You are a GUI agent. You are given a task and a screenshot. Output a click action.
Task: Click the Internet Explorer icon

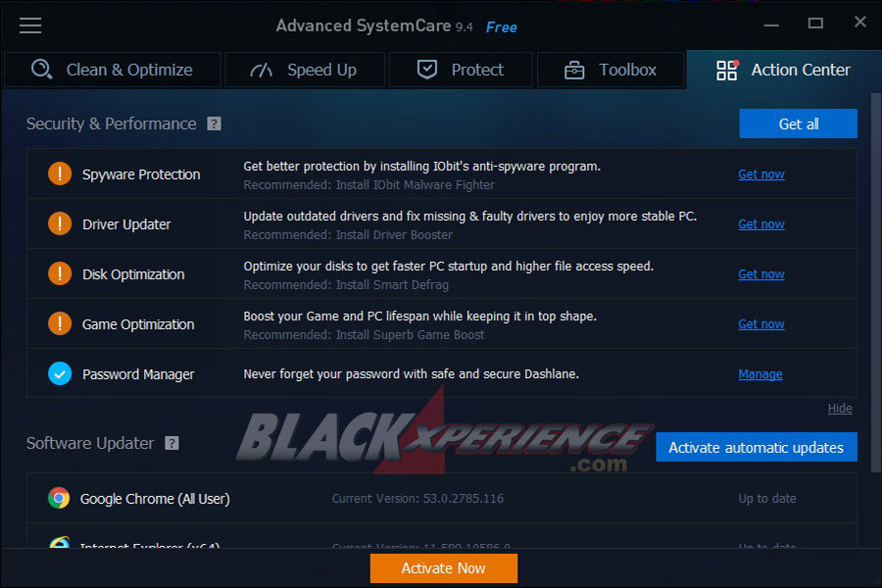point(59,542)
